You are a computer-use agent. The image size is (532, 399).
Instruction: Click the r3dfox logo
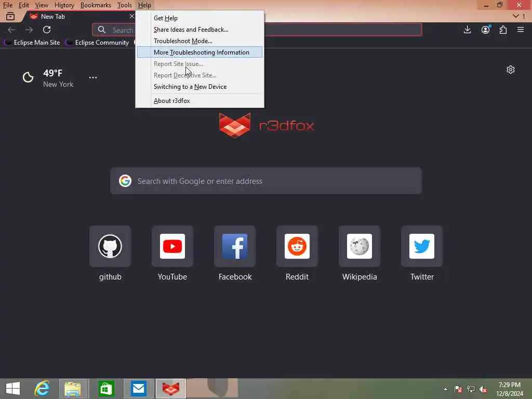coord(267,126)
